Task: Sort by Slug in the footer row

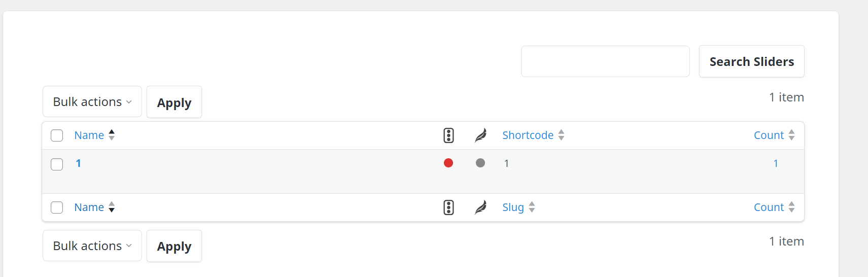Action: click(x=513, y=207)
